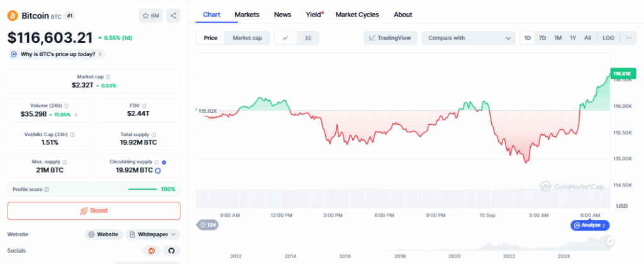Click the $116,603.21 price text
The image size is (644, 264).
point(50,38)
